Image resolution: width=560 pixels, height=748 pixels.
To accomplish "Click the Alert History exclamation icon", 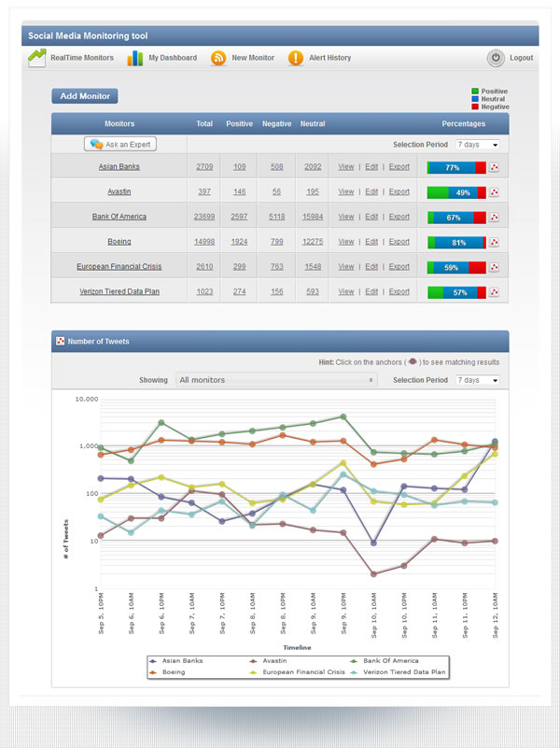I will [x=296, y=58].
